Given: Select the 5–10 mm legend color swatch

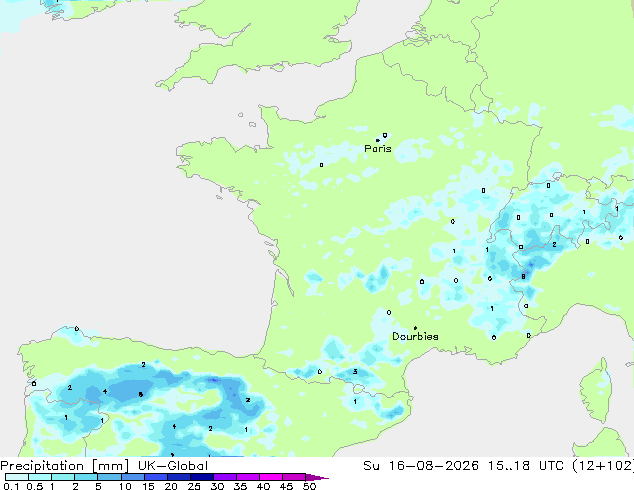Looking at the screenshot, I should tap(109, 477).
